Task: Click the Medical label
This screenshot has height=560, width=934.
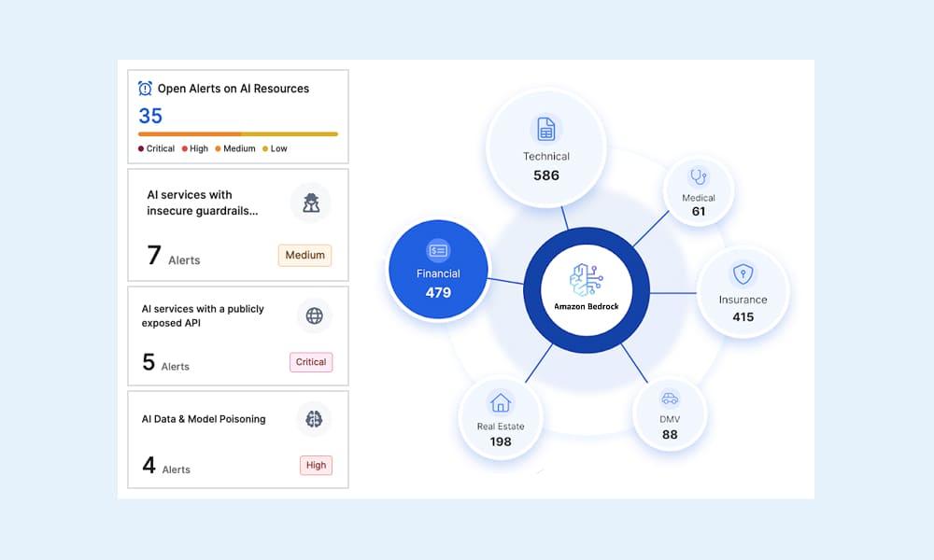Action: [699, 198]
